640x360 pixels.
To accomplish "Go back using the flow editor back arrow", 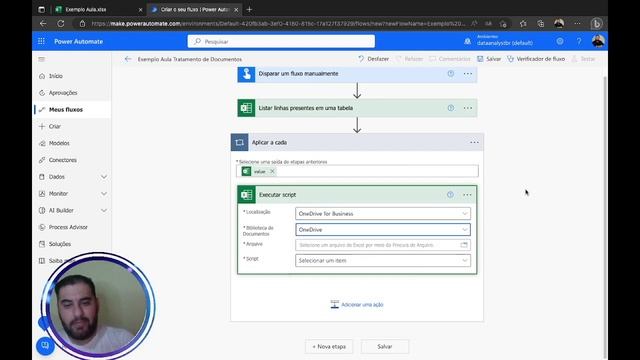I will (128, 59).
